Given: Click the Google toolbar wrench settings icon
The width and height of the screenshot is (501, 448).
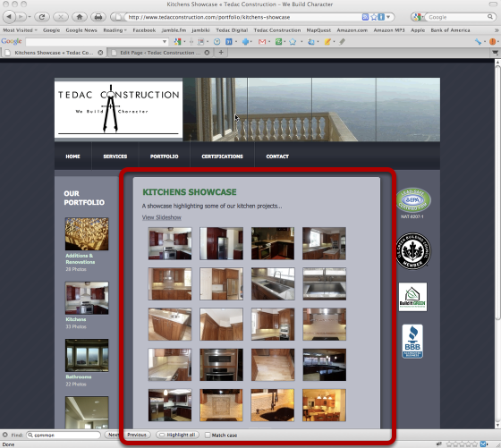Looking at the screenshot, I should [x=478, y=41].
